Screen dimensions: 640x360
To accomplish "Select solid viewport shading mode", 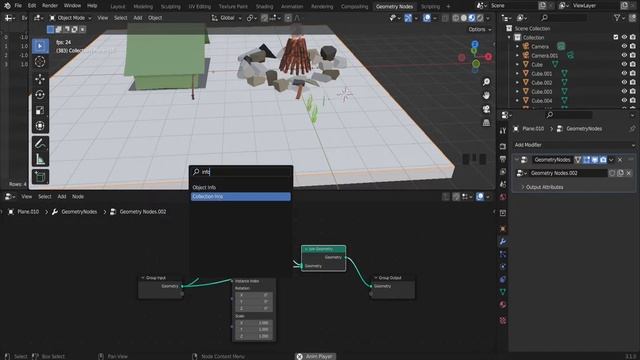I will coord(464,18).
